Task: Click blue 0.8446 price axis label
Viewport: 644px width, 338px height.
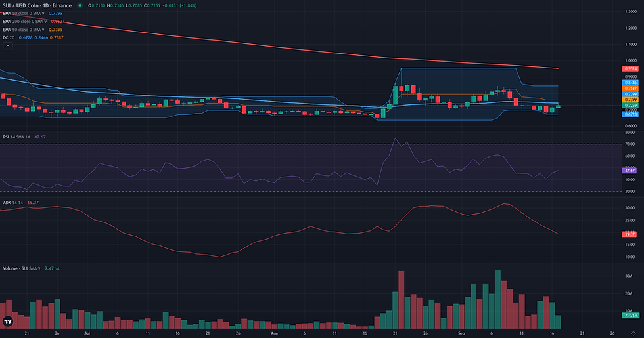Action: pyautogui.click(x=630, y=83)
